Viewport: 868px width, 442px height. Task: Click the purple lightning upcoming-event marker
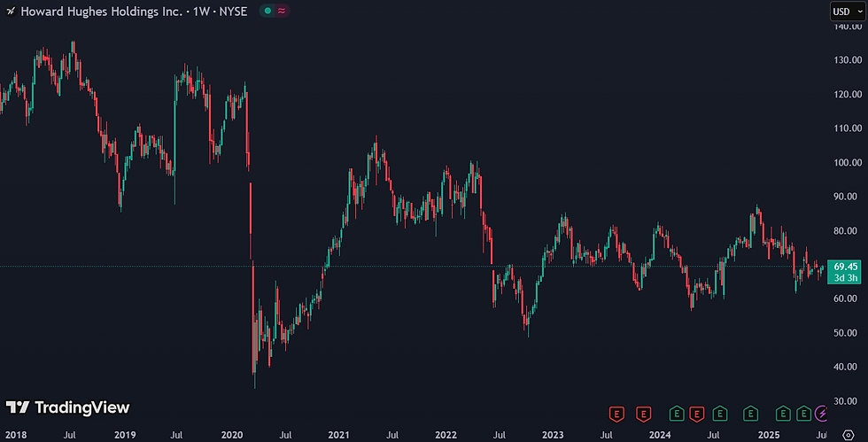[822, 413]
